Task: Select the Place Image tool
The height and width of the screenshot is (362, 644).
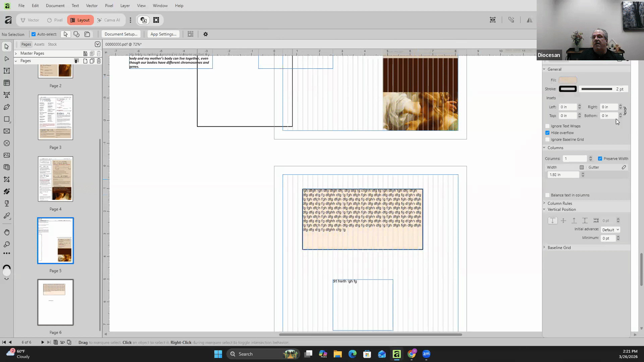Action: (x=6, y=155)
